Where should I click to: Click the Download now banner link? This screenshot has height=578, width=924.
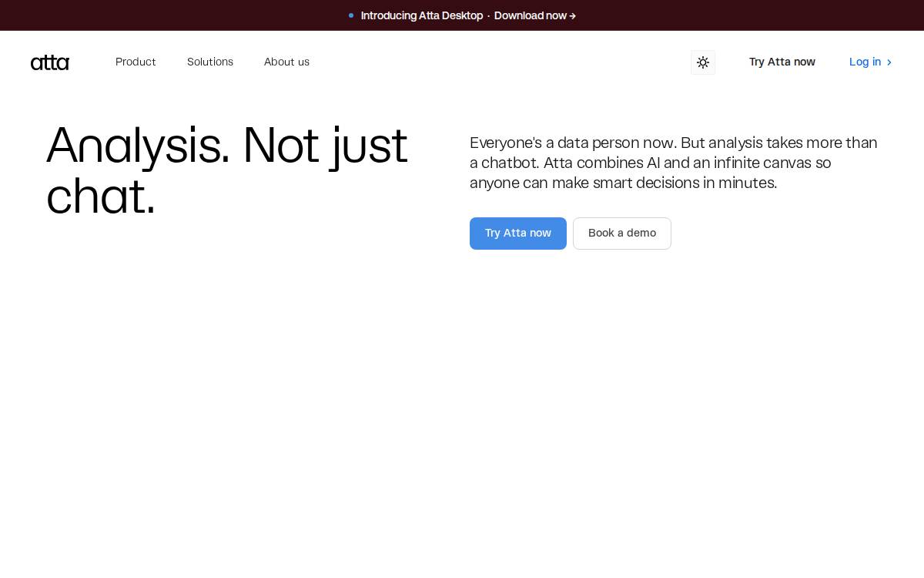pyautogui.click(x=535, y=15)
